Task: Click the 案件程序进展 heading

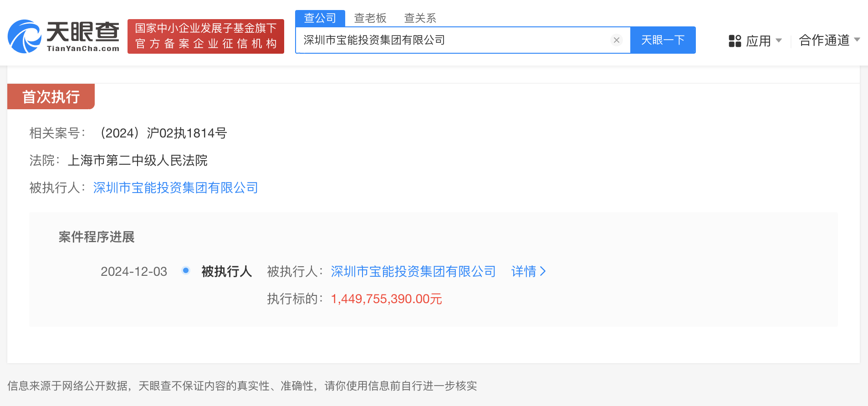Action: point(97,237)
